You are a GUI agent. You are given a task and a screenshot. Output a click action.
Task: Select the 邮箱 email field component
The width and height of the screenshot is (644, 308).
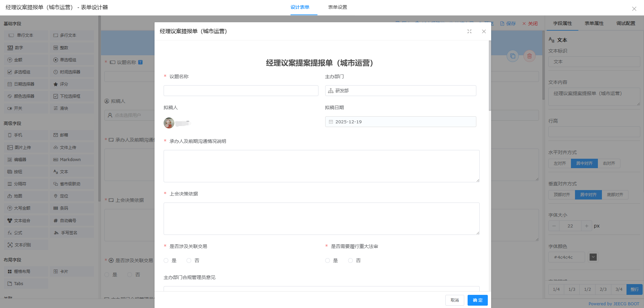72,135
